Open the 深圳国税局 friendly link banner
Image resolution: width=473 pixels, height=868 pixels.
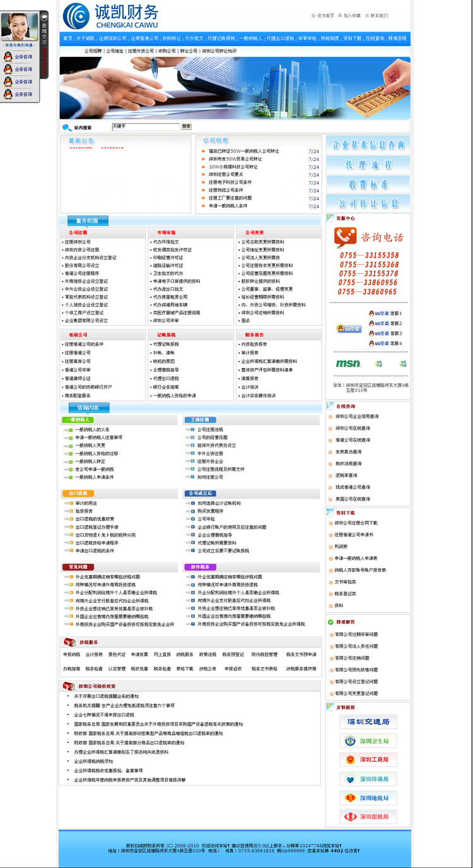pos(368,817)
